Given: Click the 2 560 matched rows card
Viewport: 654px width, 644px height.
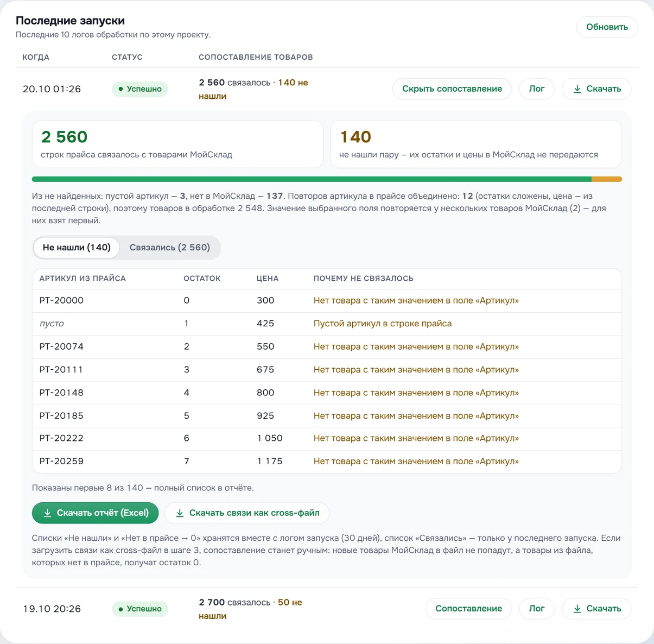Looking at the screenshot, I should tap(177, 144).
